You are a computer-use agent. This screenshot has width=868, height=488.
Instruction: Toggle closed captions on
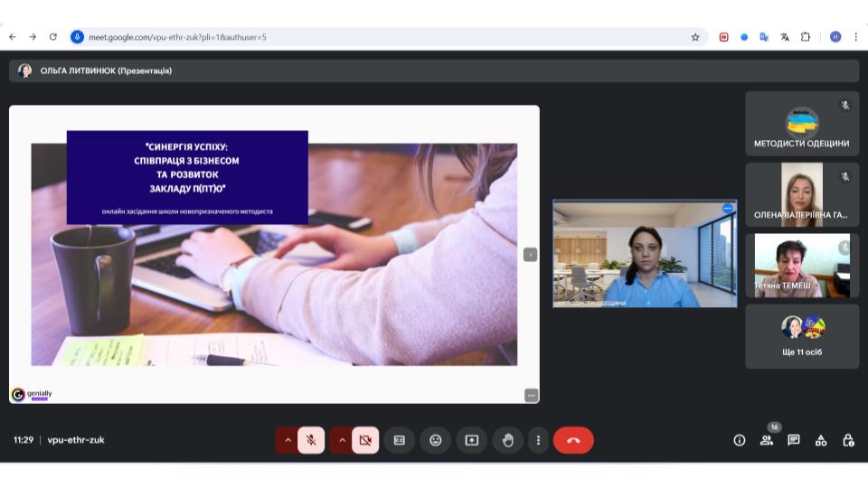399,440
